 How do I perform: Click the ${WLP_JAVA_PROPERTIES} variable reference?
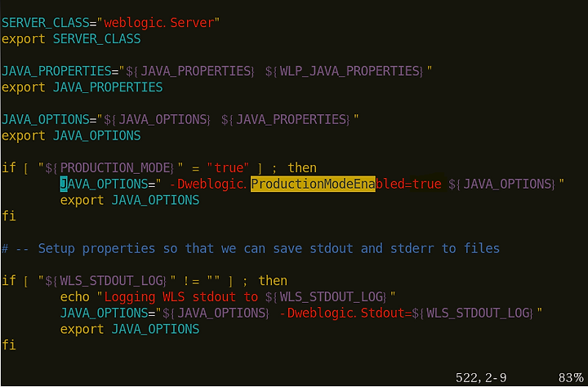[x=345, y=71]
